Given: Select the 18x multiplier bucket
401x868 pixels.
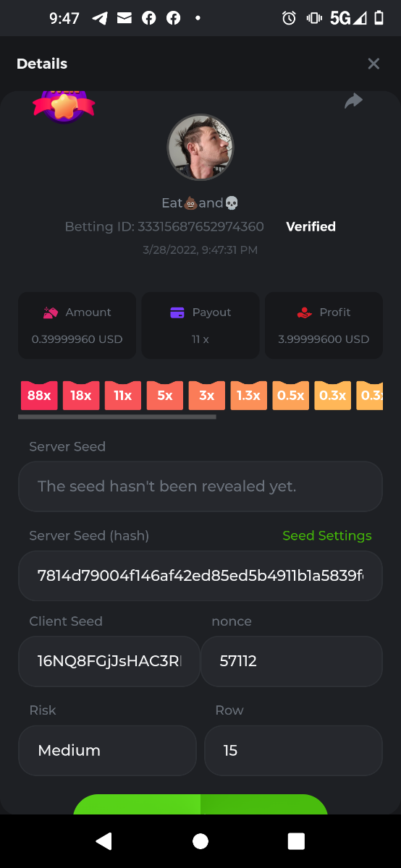Looking at the screenshot, I should tap(81, 396).
